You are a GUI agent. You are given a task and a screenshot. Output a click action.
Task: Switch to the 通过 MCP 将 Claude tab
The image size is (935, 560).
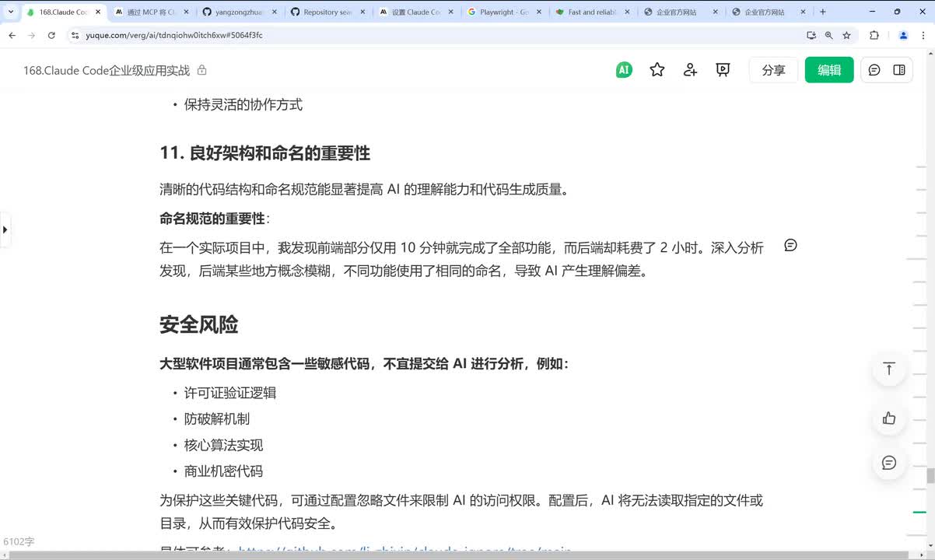click(x=152, y=12)
